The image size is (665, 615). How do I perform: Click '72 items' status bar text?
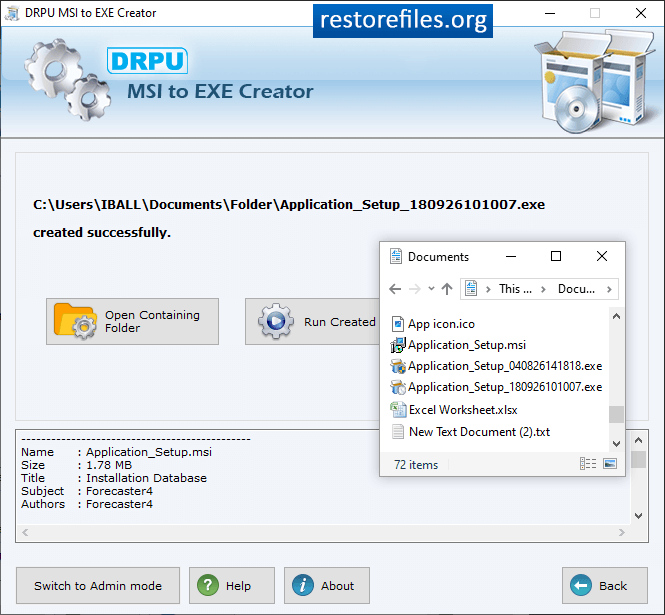416,465
